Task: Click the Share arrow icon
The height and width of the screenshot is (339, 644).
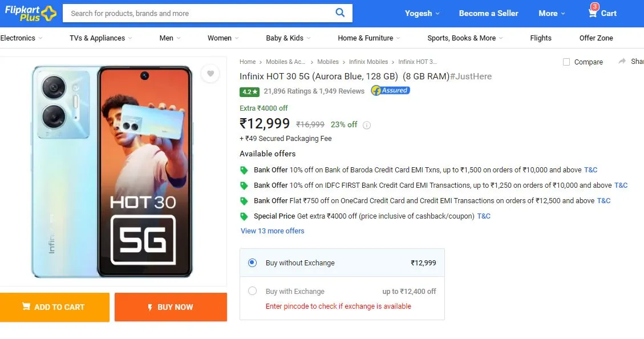Action: (x=622, y=61)
